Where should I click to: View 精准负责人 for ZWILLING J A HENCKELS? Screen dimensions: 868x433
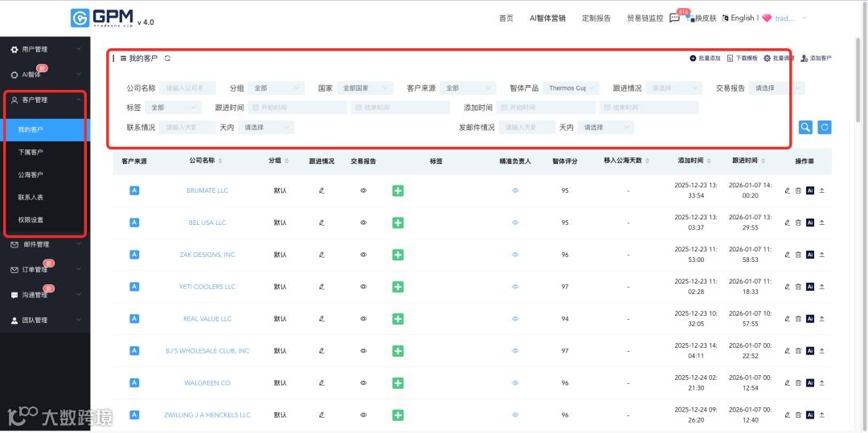[515, 415]
